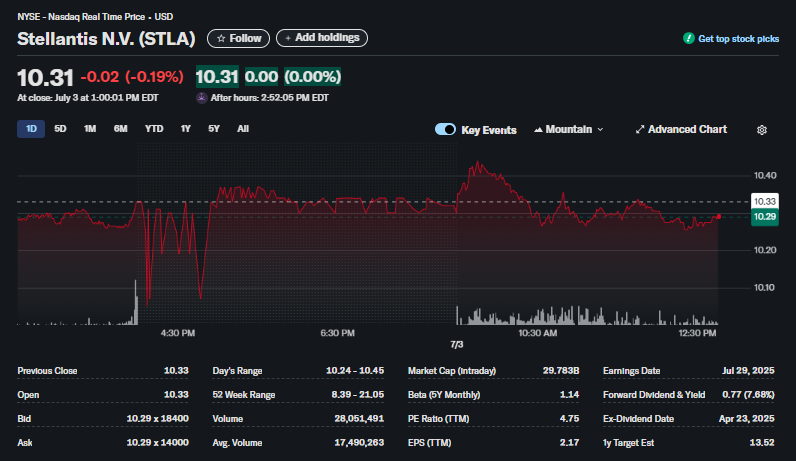Image resolution: width=796 pixels, height=461 pixels.
Task: Click Earnings Date value Jul 29, 2025
Action: pos(748,371)
